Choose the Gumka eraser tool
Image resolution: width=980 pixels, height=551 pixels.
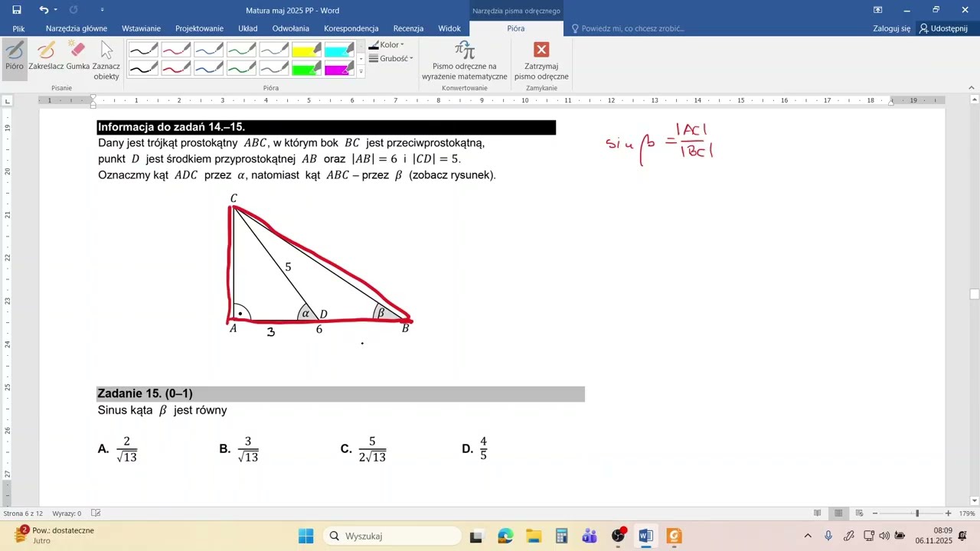77,57
